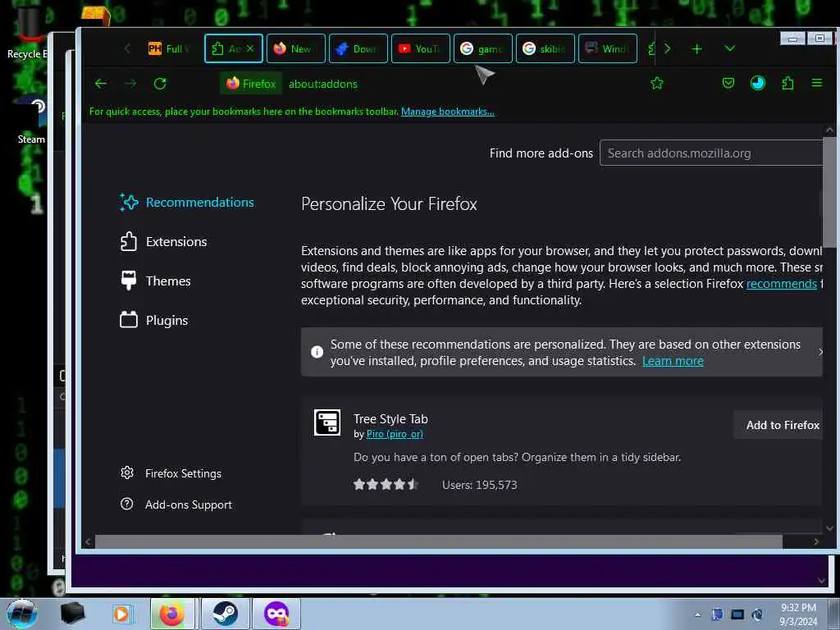
Task: Open Add-ons Support link in sidebar
Action: 188,504
